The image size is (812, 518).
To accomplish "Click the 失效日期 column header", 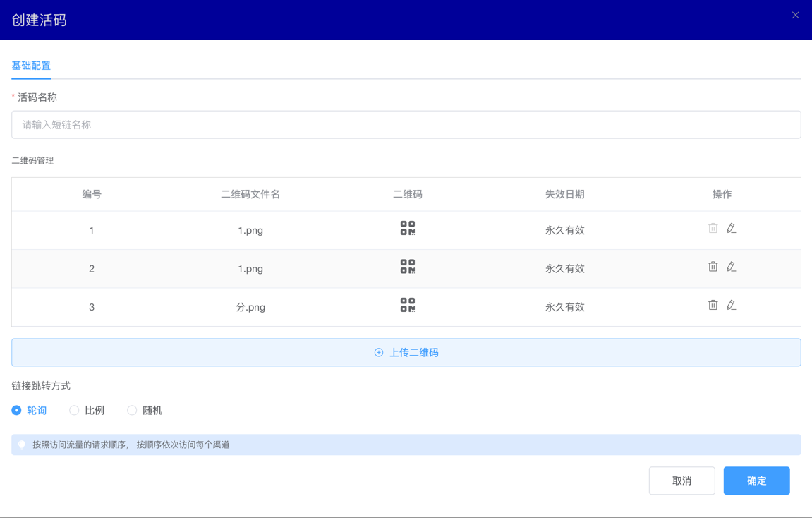I will tap(565, 194).
